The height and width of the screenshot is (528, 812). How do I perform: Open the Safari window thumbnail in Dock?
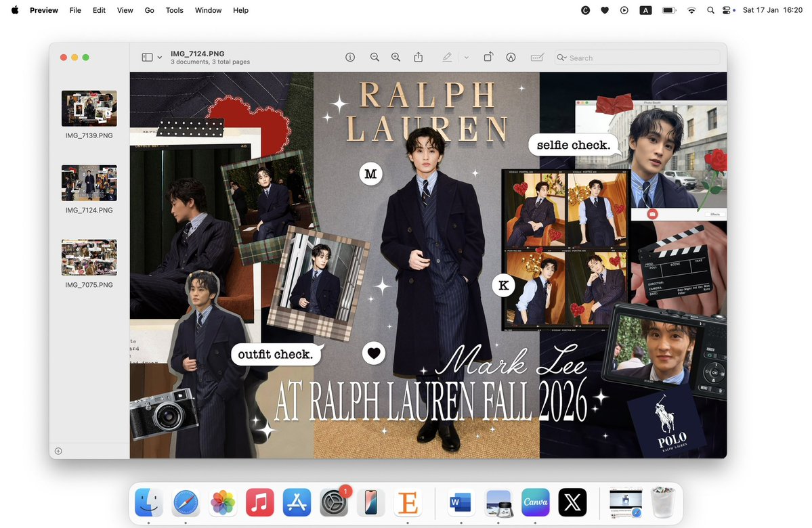pos(626,502)
